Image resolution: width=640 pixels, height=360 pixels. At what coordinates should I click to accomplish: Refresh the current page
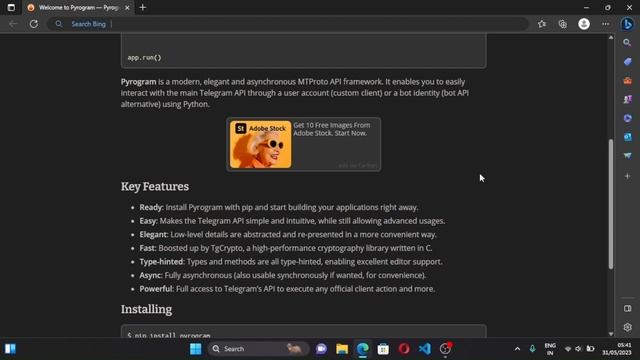click(34, 24)
